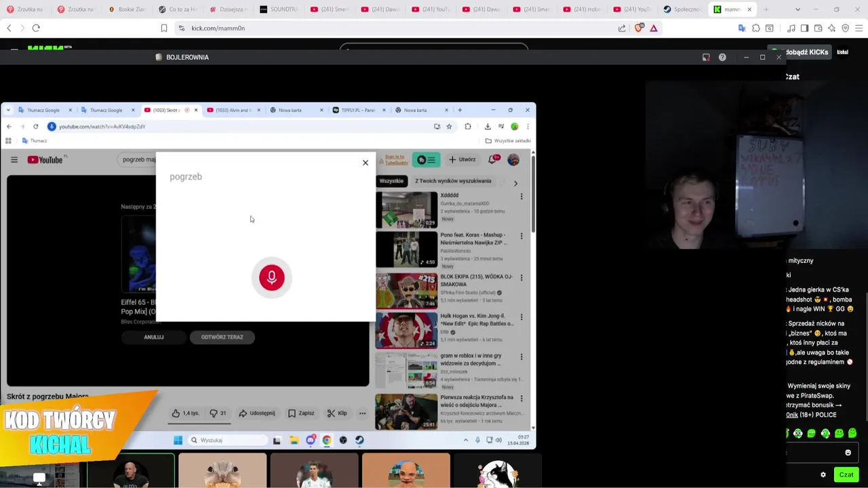The width and height of the screenshot is (868, 488).
Task: Click the help question mark in BOJLEROWNIA window
Action: tap(722, 57)
